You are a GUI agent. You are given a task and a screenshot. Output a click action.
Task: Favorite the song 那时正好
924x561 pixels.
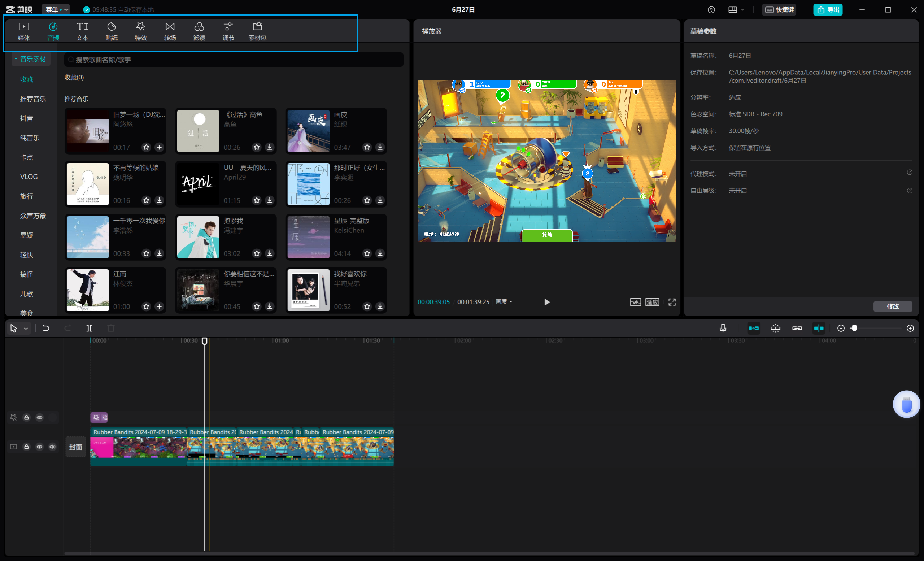[367, 200]
